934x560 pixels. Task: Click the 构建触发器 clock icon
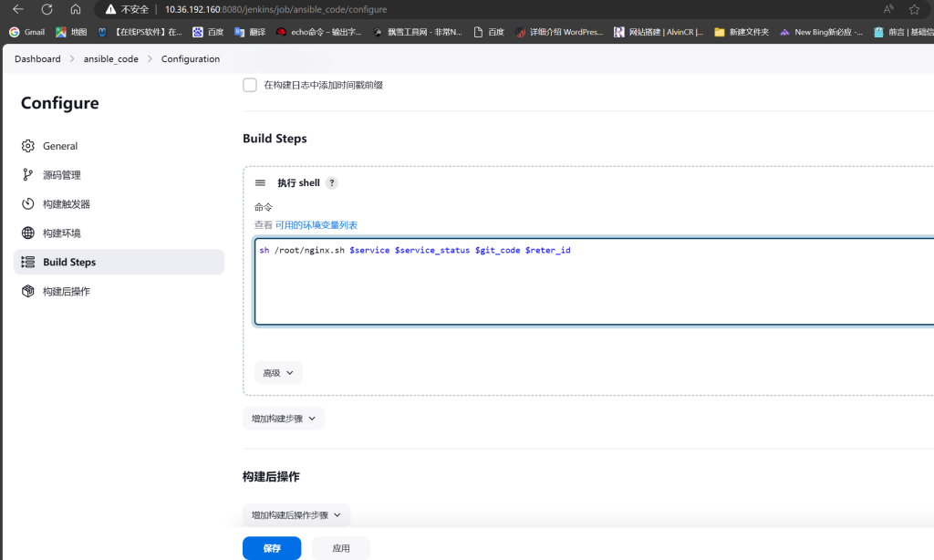pos(28,203)
